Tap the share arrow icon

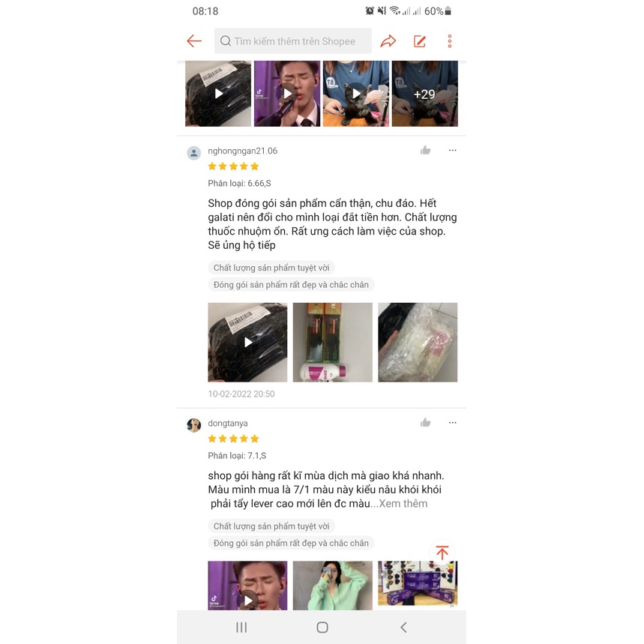point(388,41)
